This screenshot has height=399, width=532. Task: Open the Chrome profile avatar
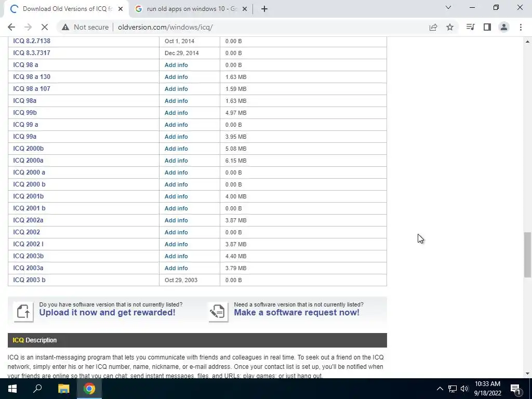point(504,27)
